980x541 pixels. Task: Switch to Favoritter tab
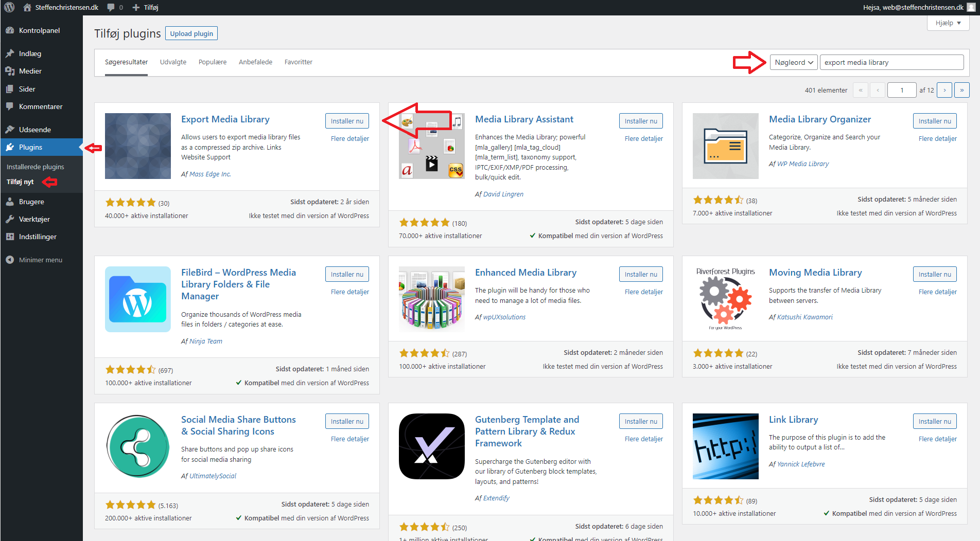click(299, 62)
